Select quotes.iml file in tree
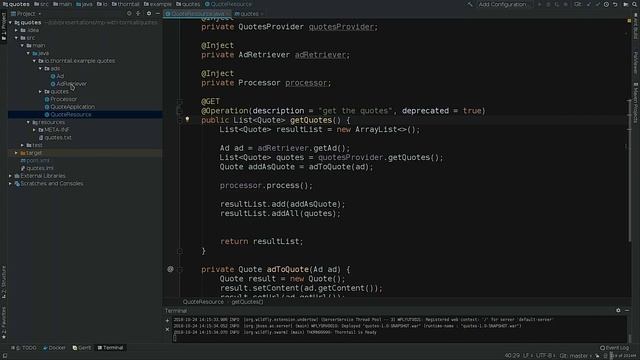 click(x=37, y=168)
